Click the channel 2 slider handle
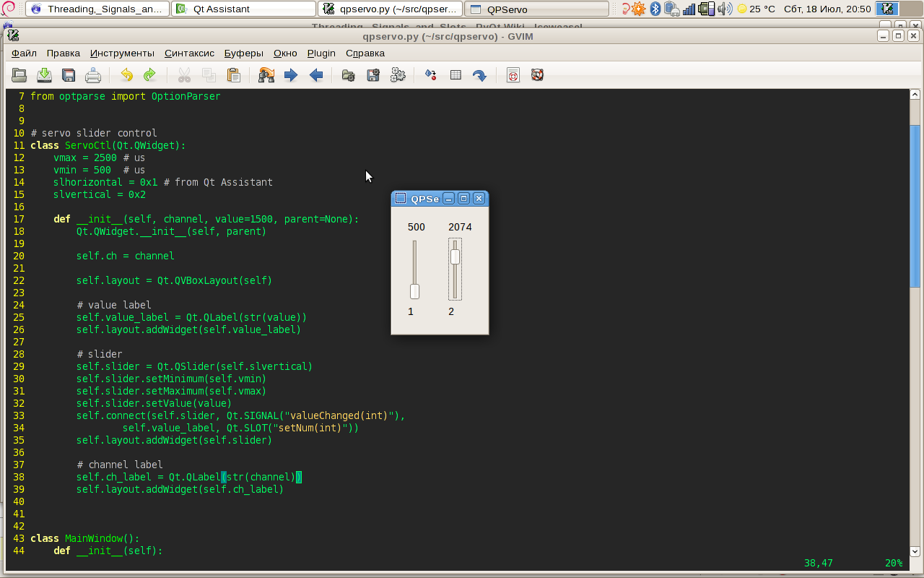The height and width of the screenshot is (578, 924). (455, 256)
